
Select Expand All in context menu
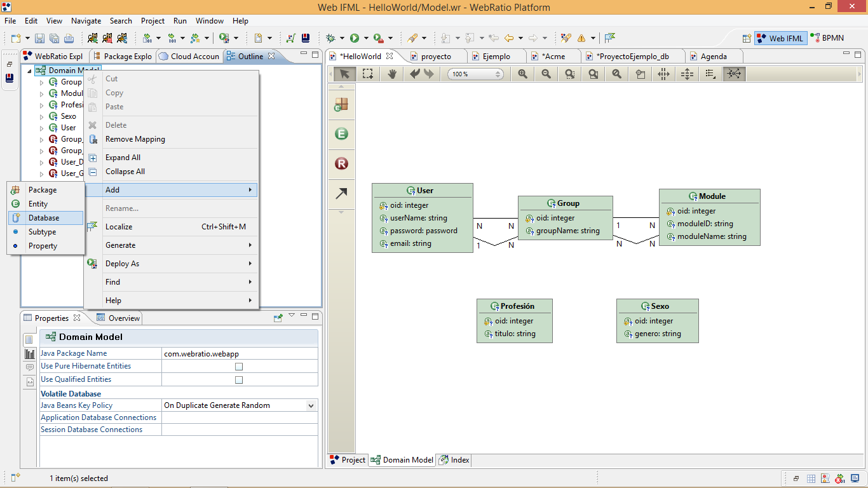point(172,158)
